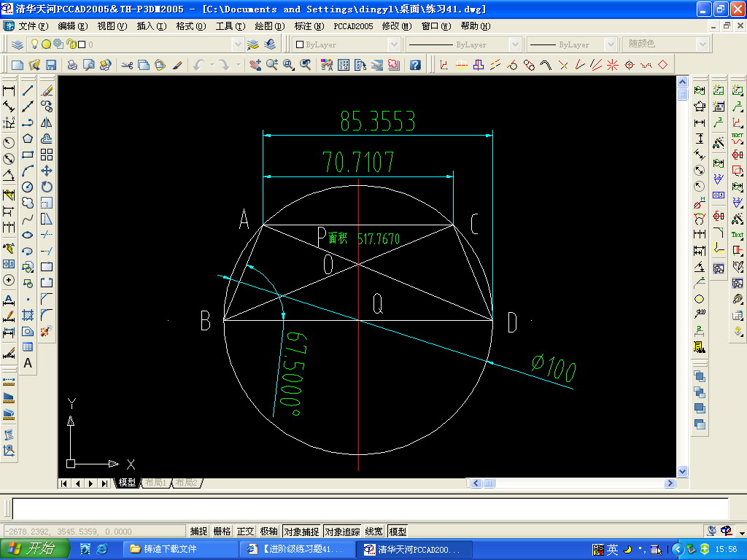
Task: Click the Print icon in toolbar
Action: coord(72,65)
